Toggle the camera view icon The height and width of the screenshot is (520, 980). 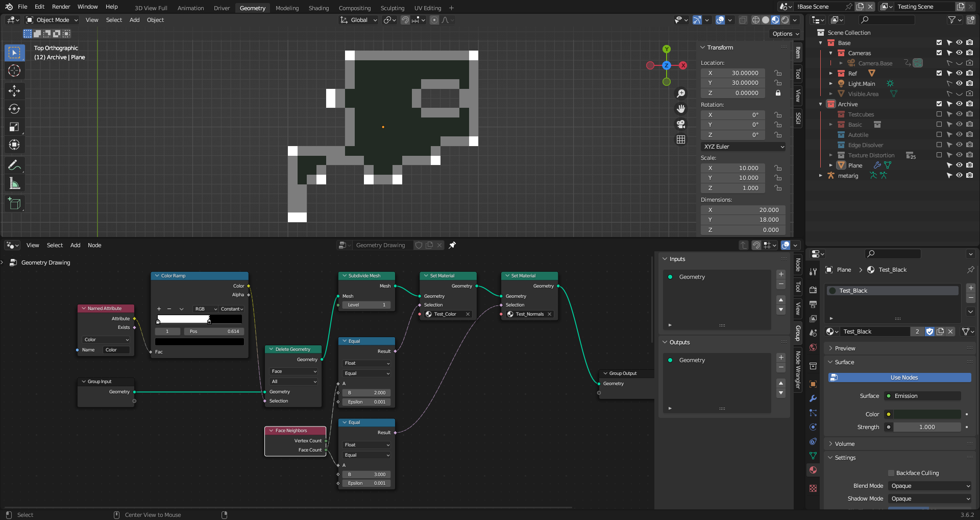coord(681,124)
